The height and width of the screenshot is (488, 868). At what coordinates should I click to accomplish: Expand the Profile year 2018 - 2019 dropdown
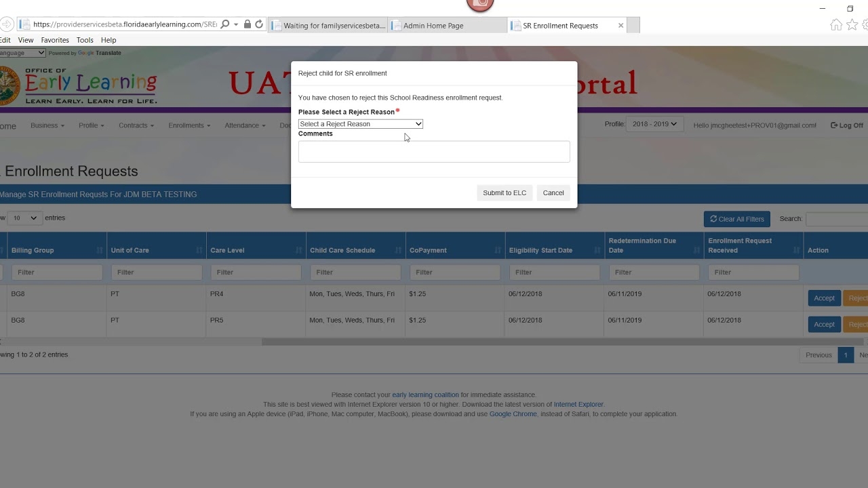[x=654, y=125]
